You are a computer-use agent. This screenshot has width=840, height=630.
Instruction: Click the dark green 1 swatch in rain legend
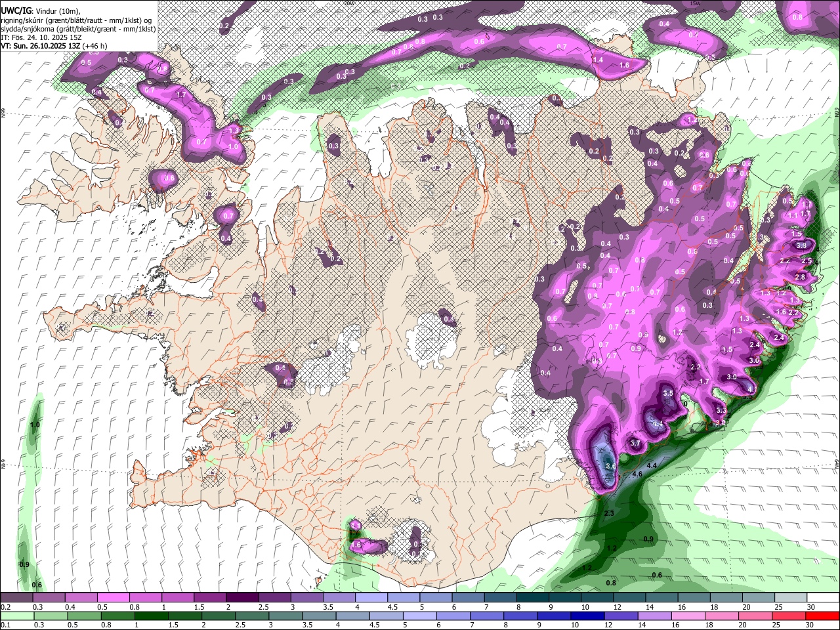[150, 616]
